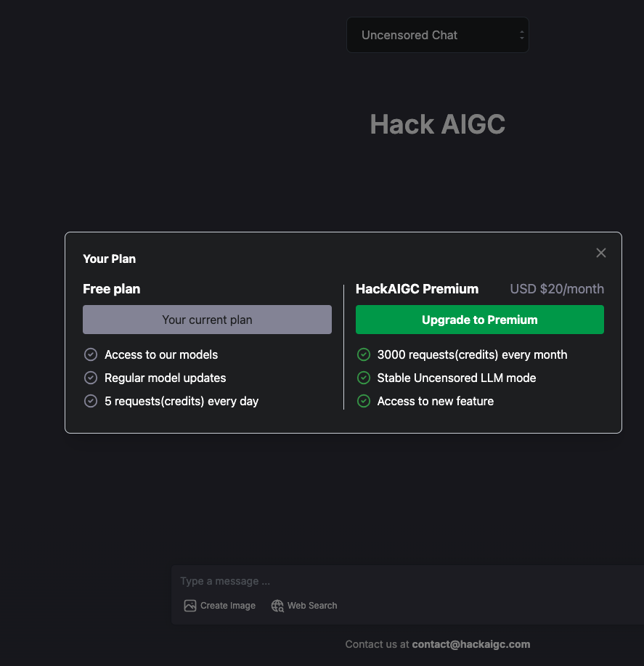Click the Your Plan dialog title
Viewport: 644px width, 666px height.
point(109,259)
